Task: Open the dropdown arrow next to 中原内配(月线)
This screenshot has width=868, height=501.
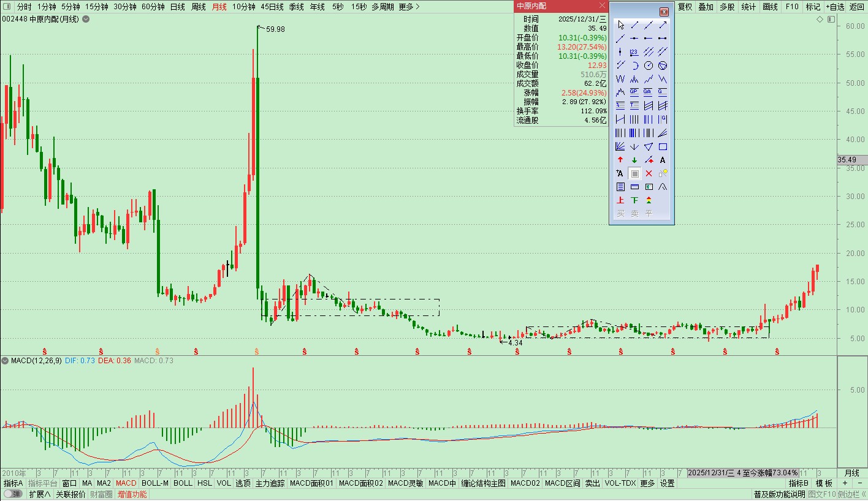Action: 86,19
